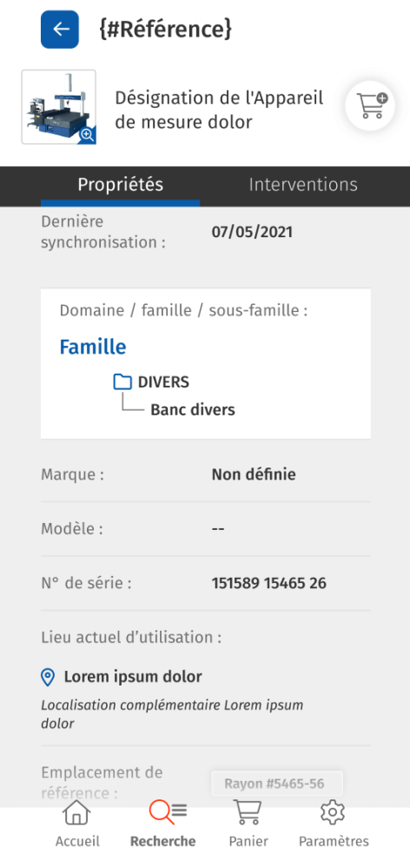
Task: Click the serial number 151589 15465 26
Action: coord(269,583)
